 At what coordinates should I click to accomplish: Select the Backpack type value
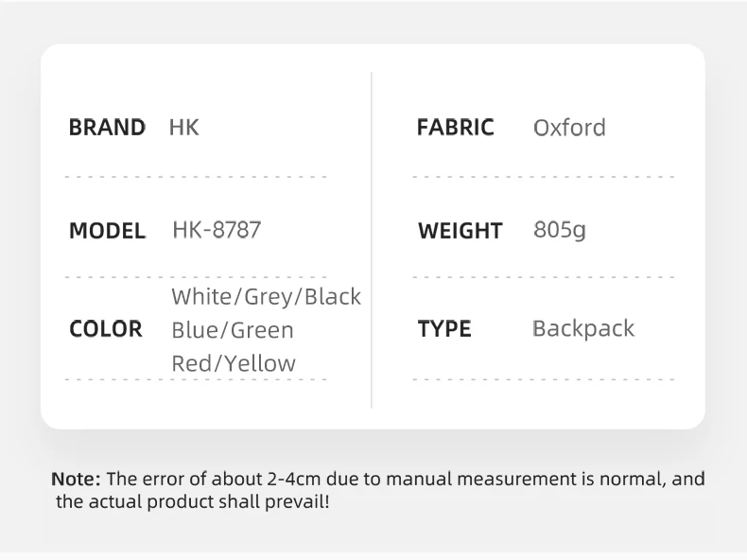coord(583,329)
